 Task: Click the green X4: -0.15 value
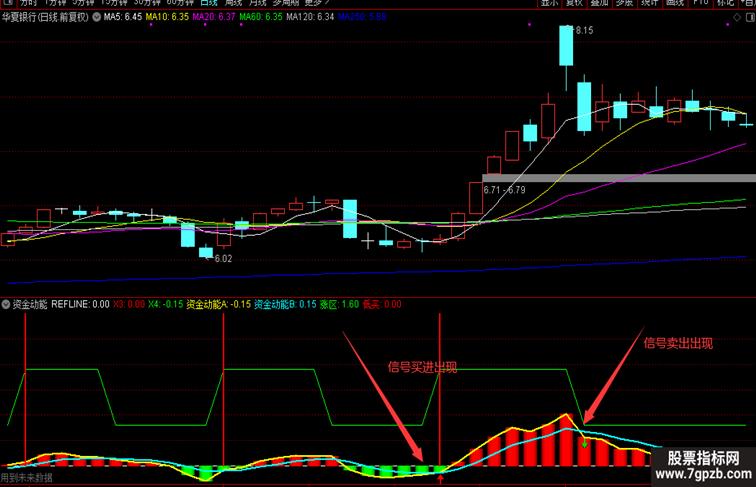point(165,305)
